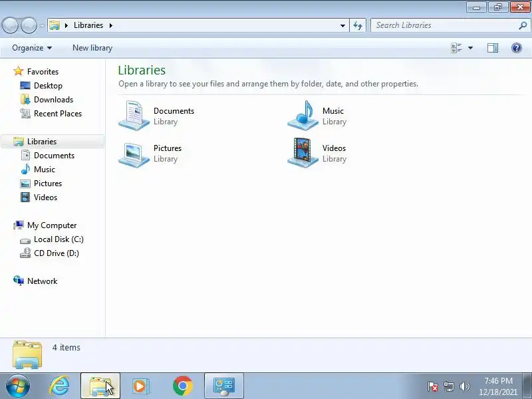Open CD Drive (D:)
The height and width of the screenshot is (399, 532).
pyautogui.click(x=49, y=253)
